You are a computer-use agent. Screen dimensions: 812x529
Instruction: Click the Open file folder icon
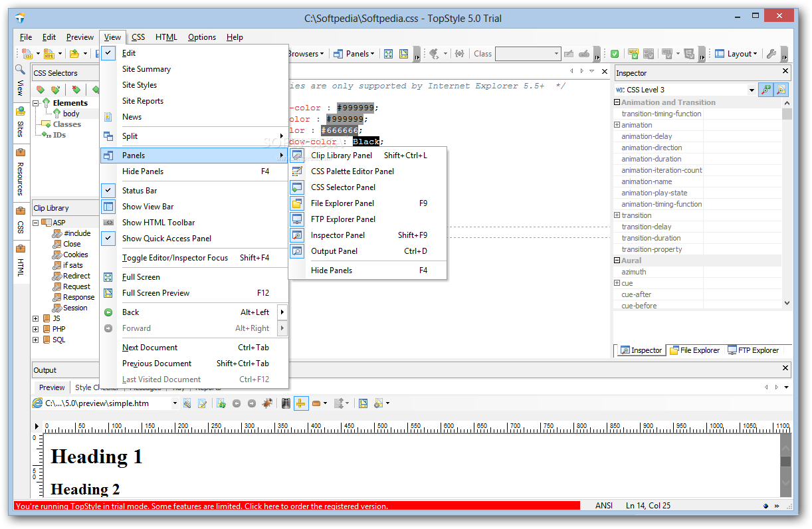[74, 54]
